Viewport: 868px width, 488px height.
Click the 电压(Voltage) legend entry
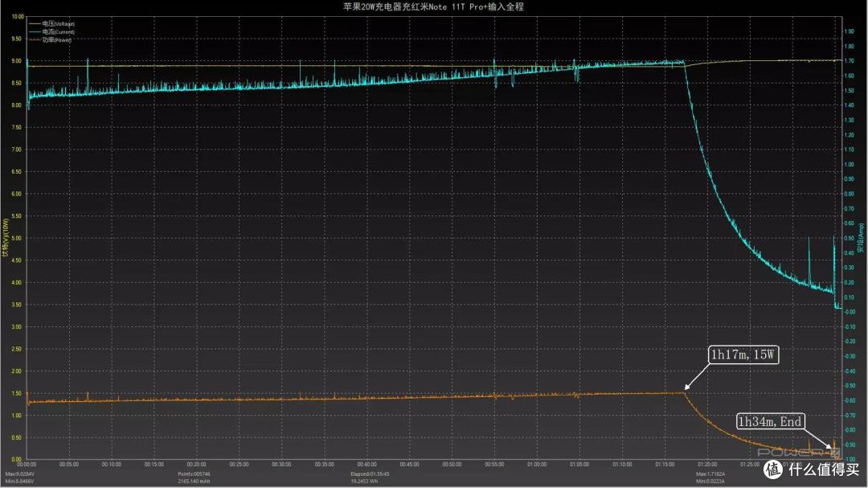51,24
